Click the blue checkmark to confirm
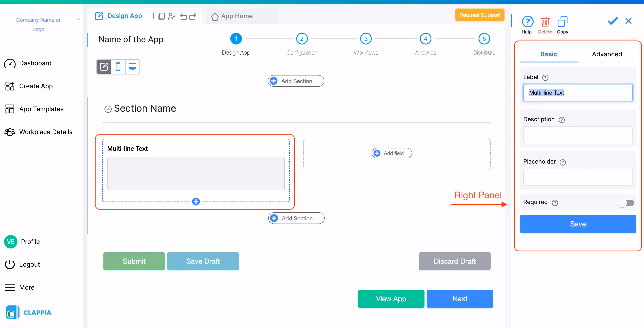 [613, 21]
